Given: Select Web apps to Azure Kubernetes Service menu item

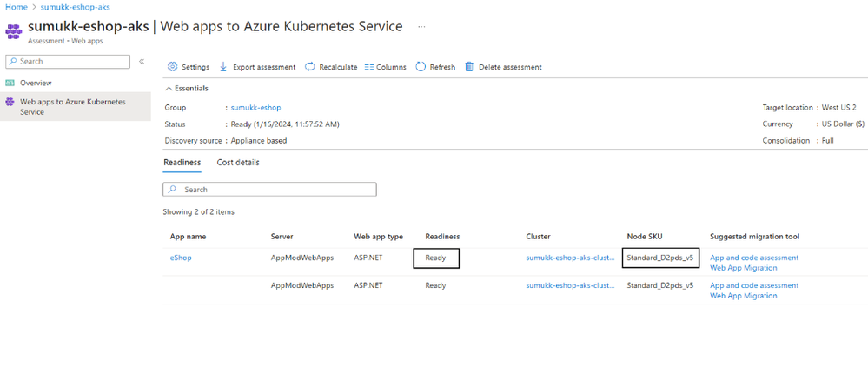Looking at the screenshot, I should point(76,106).
